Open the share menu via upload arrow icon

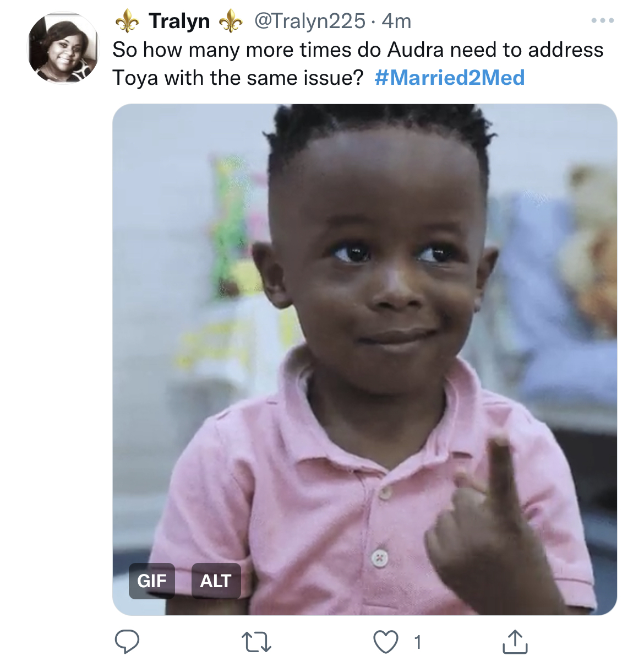click(515, 642)
